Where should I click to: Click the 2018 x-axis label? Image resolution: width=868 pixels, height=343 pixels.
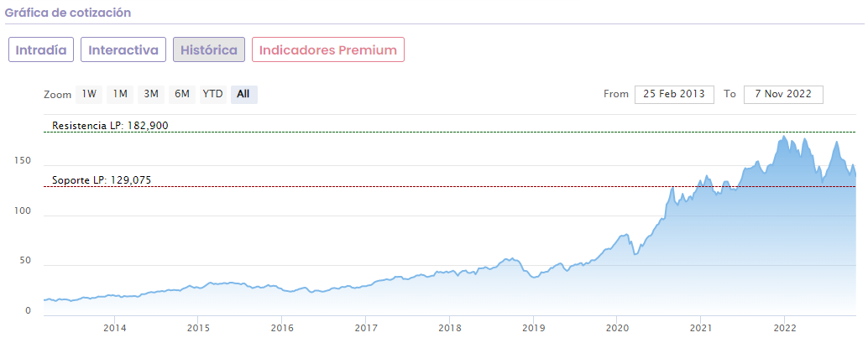click(450, 327)
